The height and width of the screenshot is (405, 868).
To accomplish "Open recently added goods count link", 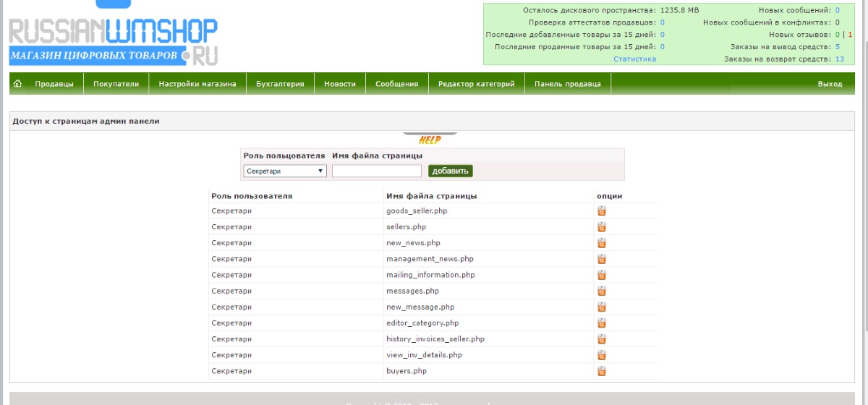I will 663,35.
